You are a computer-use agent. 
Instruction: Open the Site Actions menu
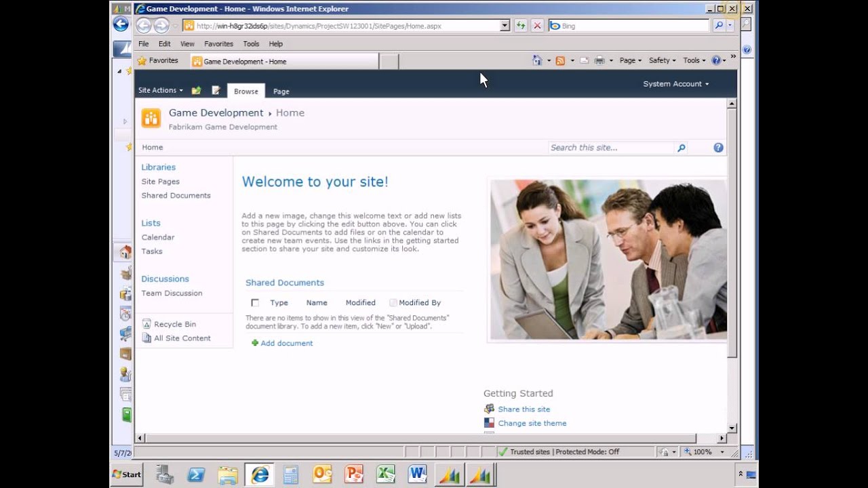coord(161,90)
